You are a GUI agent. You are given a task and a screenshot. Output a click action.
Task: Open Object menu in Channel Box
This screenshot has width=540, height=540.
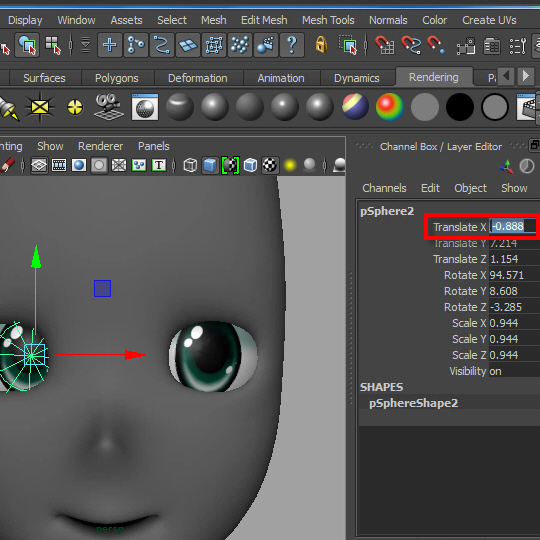(x=470, y=188)
